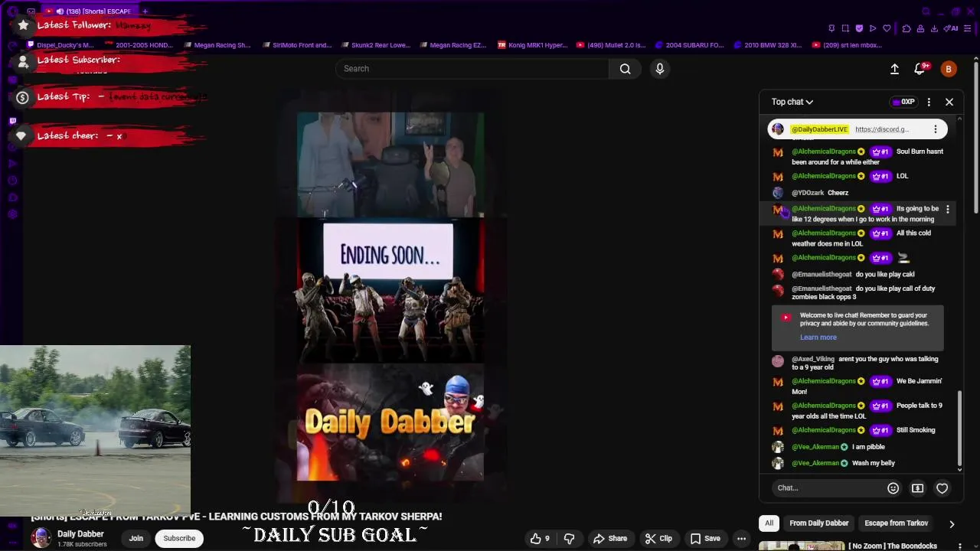
Task: Click the Join channel button
Action: pos(136,539)
